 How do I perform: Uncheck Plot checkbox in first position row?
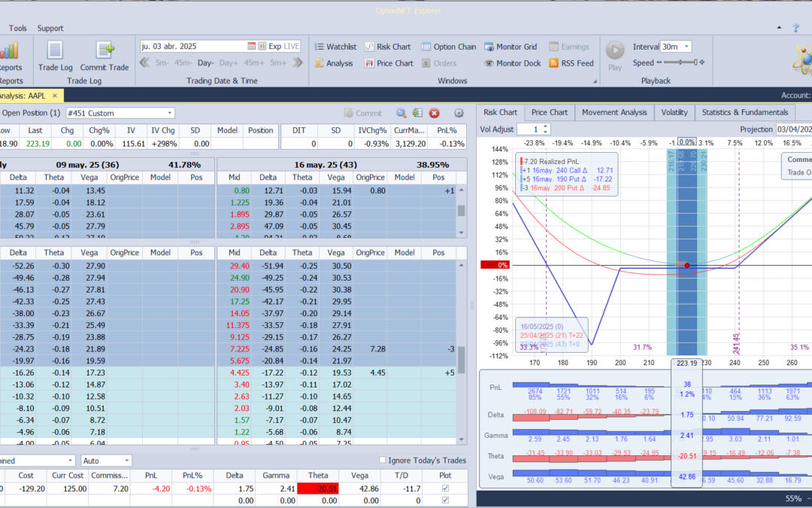point(447,488)
